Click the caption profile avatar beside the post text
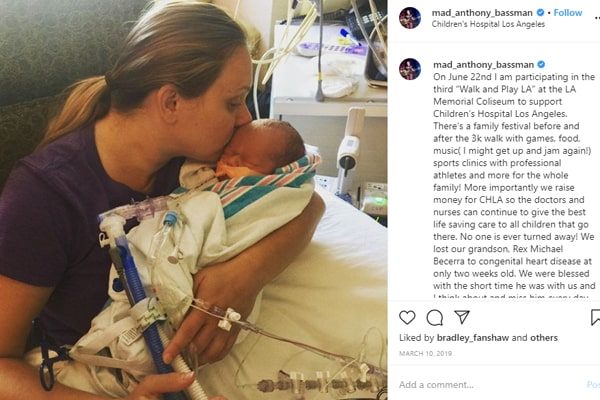The image size is (600, 400). click(410, 69)
